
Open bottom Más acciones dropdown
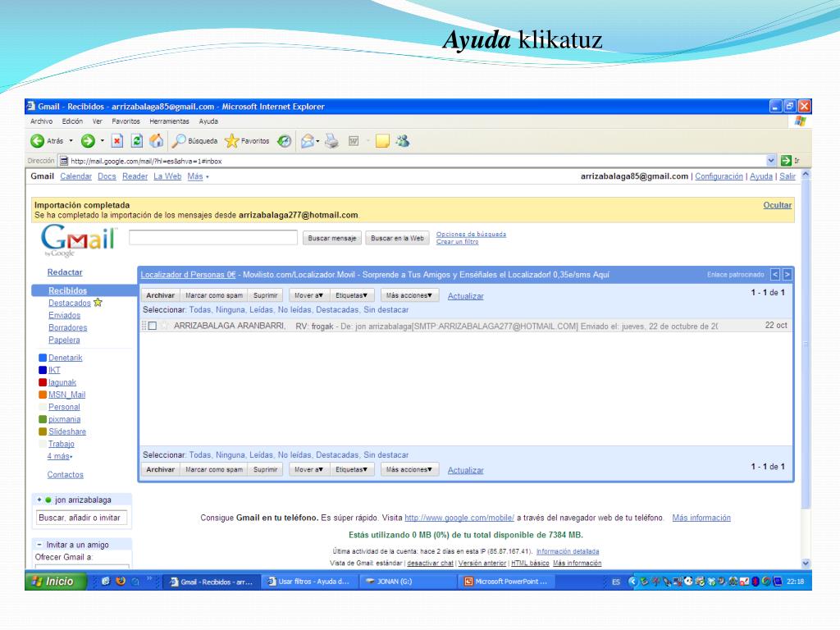click(409, 469)
